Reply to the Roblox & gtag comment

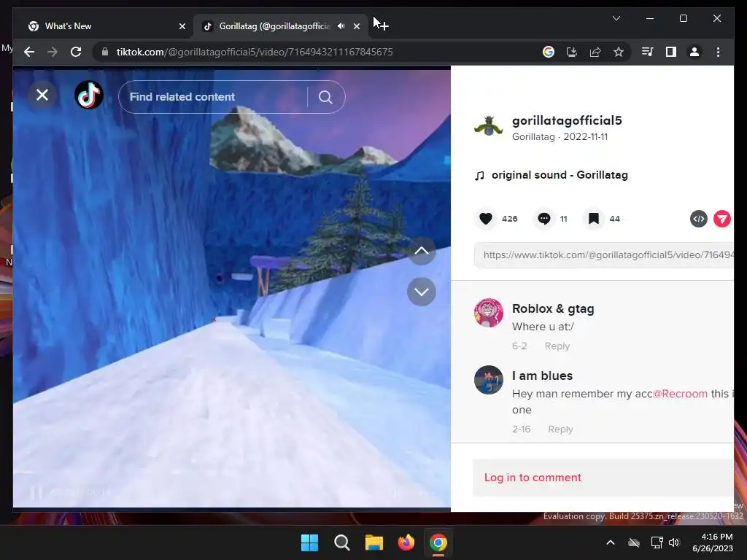point(557,346)
